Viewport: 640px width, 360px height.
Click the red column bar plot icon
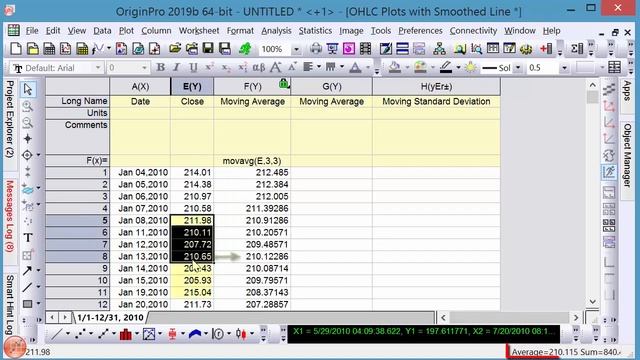pos(125,334)
